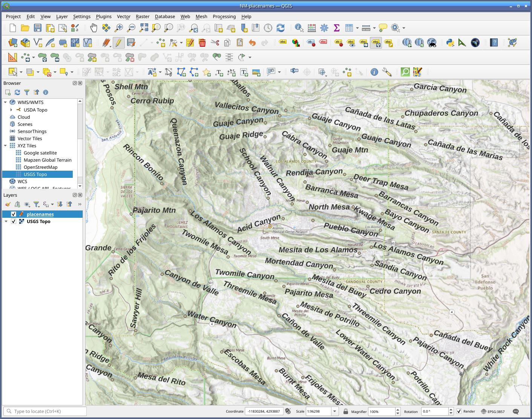Image resolution: width=532 pixels, height=419 pixels.
Task: Open the Processing menu
Action: 224,17
